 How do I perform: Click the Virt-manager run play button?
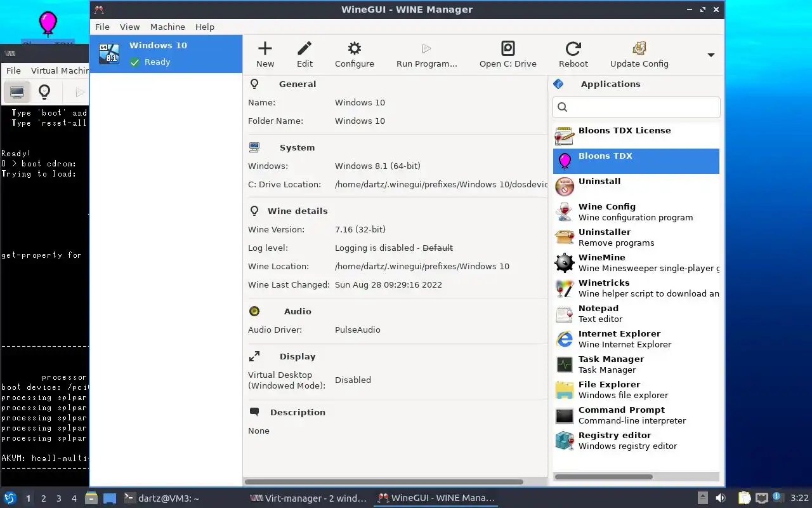pyautogui.click(x=80, y=92)
